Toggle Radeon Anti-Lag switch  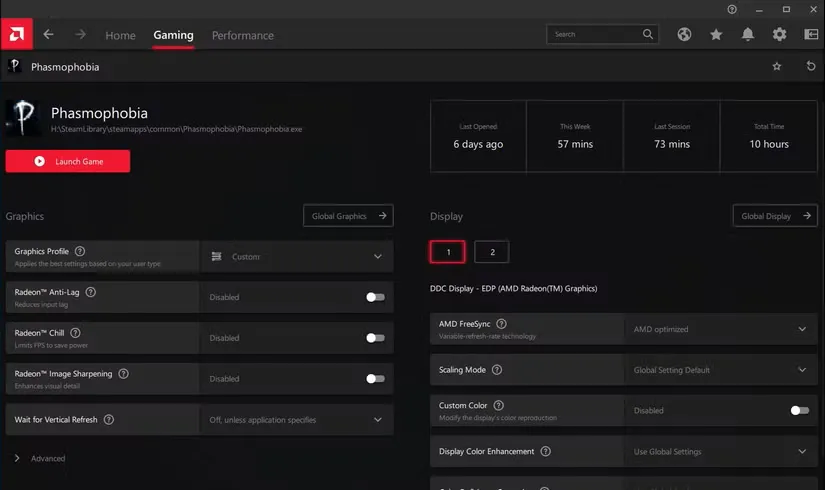375,297
